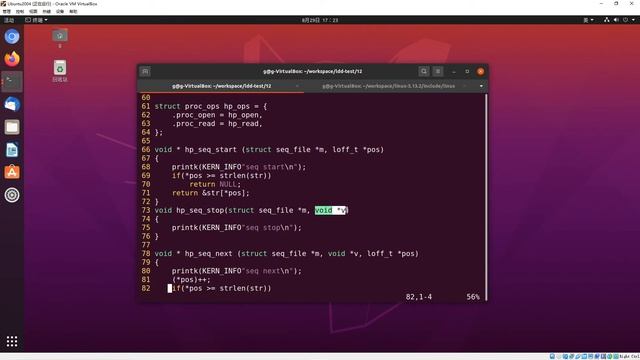Click the new tab button in the terminal header
Viewport: 640px width, 360px height.
pyautogui.click(x=145, y=71)
